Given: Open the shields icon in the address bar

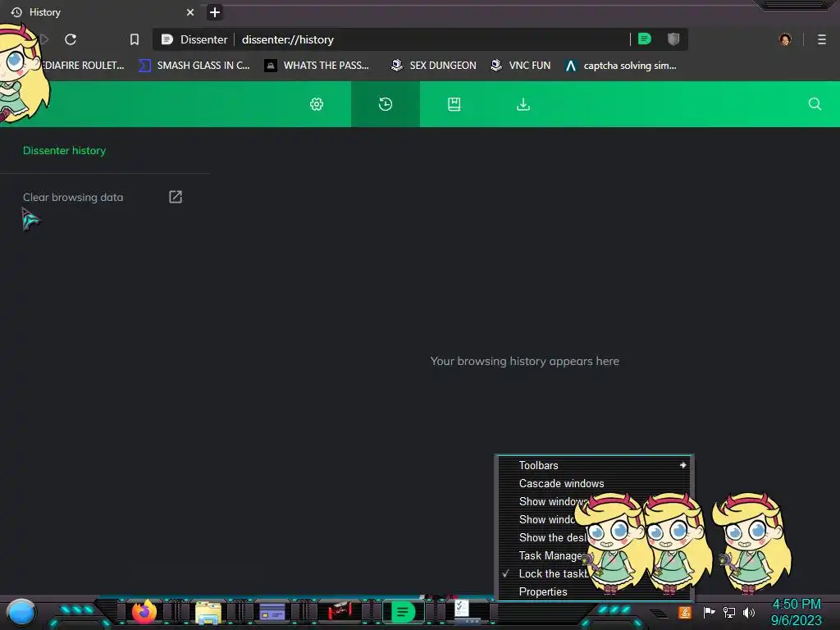Looking at the screenshot, I should point(673,39).
